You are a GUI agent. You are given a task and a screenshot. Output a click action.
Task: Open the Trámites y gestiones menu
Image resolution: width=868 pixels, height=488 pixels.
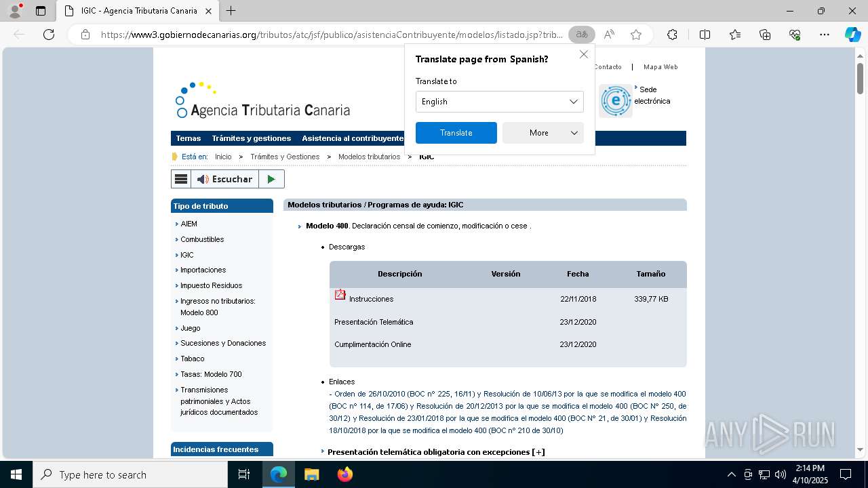click(251, 138)
